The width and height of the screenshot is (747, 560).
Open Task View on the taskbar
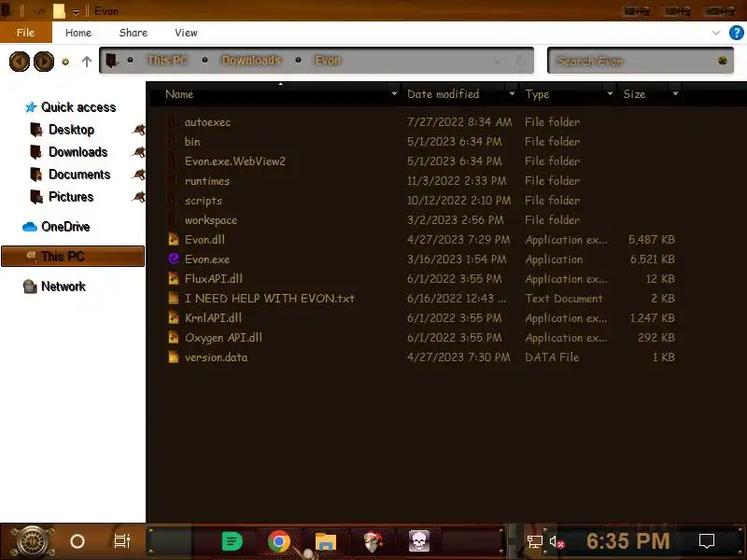[x=122, y=541]
